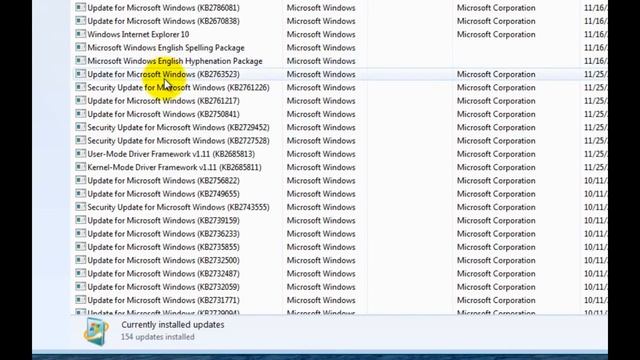Screen dimensions: 640x360
Task: Select update icon for KB2670838 row
Action: click(80, 20)
